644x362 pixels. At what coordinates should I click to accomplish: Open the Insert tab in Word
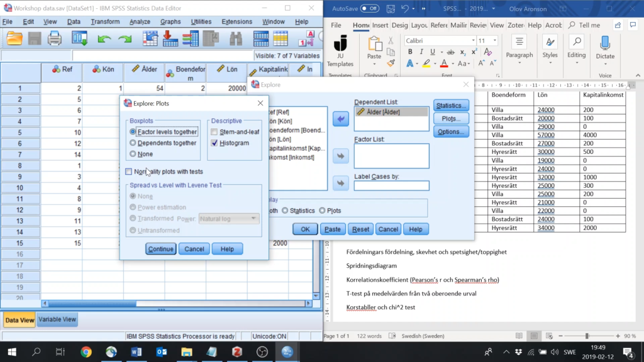pyautogui.click(x=380, y=25)
